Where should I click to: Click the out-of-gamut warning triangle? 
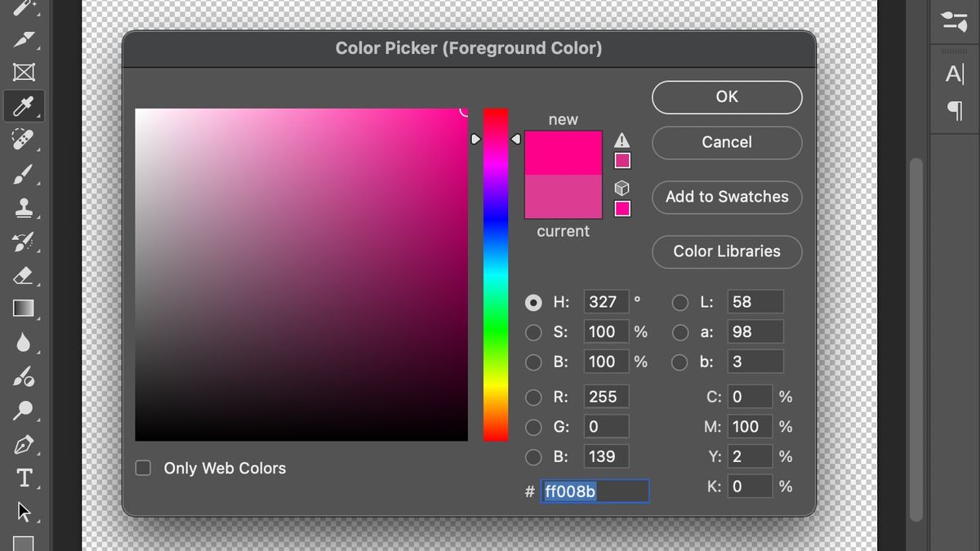[622, 140]
